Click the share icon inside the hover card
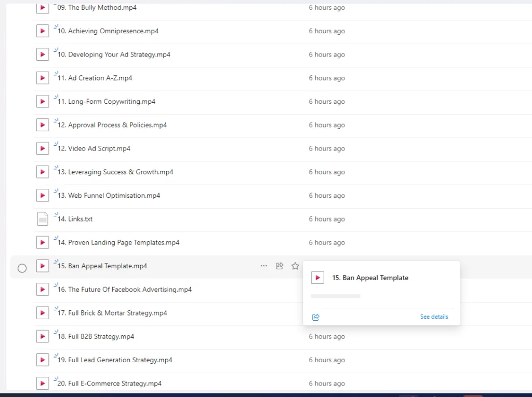The height and width of the screenshot is (397, 532). pos(316,317)
